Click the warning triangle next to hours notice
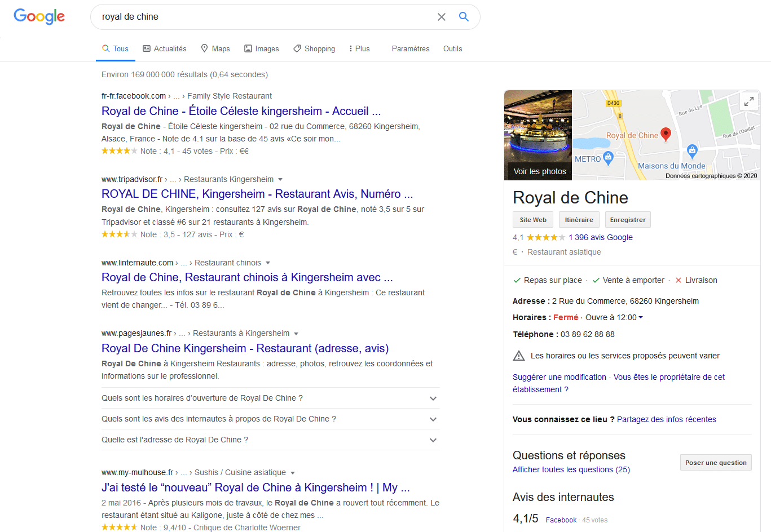771x532 pixels. [x=519, y=356]
